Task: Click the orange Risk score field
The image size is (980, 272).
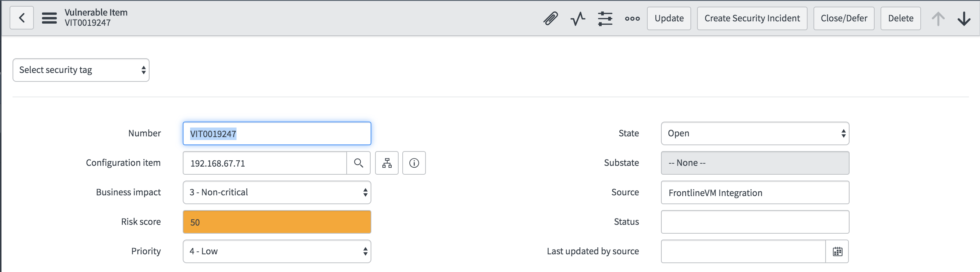Action: point(277,222)
